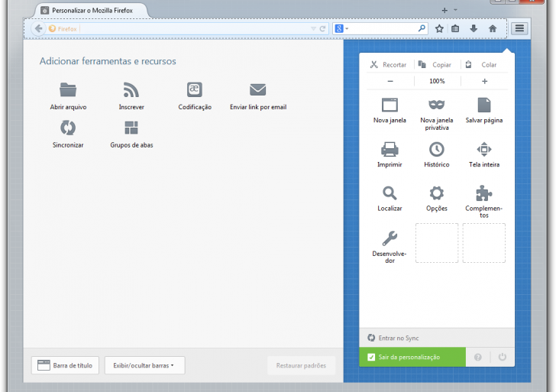The image size is (556, 392).
Task: Open Nova janela privativa mask icon
Action: 436,105
